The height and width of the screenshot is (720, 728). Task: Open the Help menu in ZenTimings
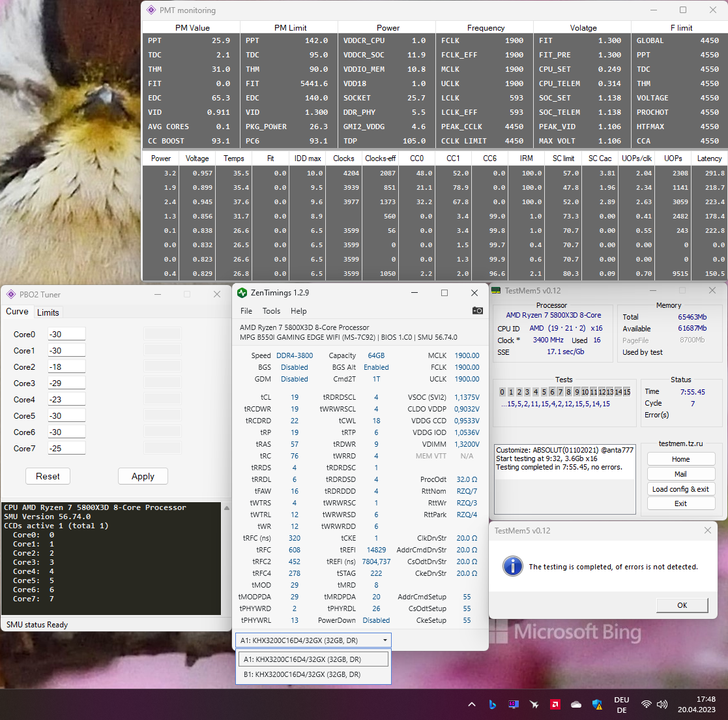click(298, 311)
